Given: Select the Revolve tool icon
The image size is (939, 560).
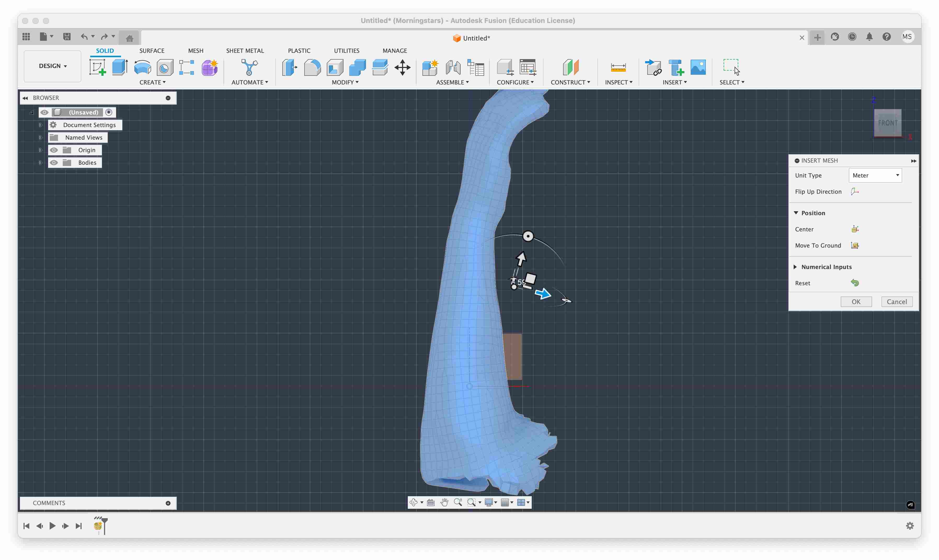Looking at the screenshot, I should coord(143,67).
